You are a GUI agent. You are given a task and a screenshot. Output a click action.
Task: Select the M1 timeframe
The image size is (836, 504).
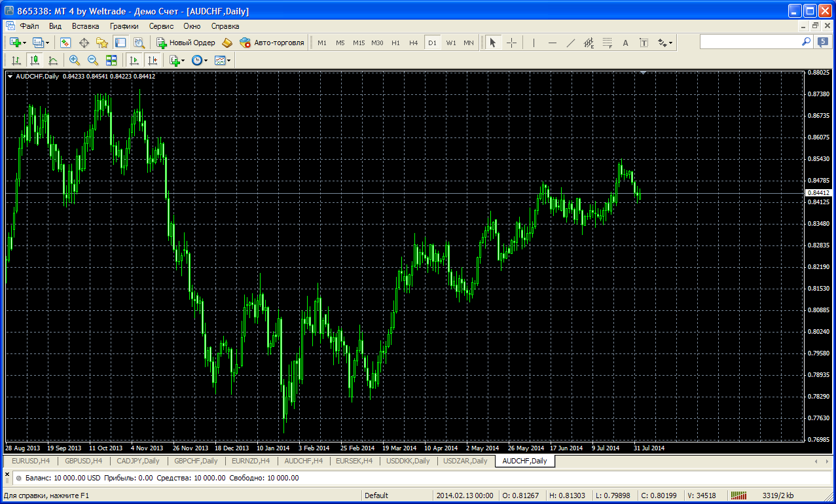click(x=322, y=43)
